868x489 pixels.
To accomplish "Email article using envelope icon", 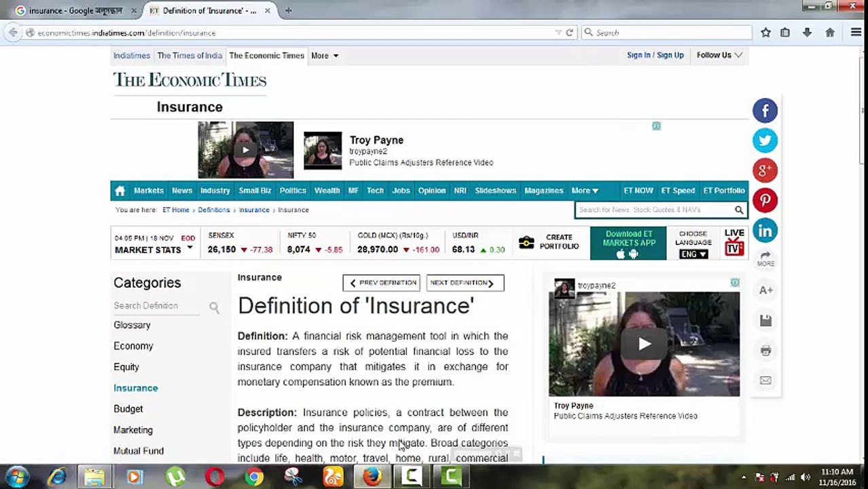I will click(x=765, y=380).
